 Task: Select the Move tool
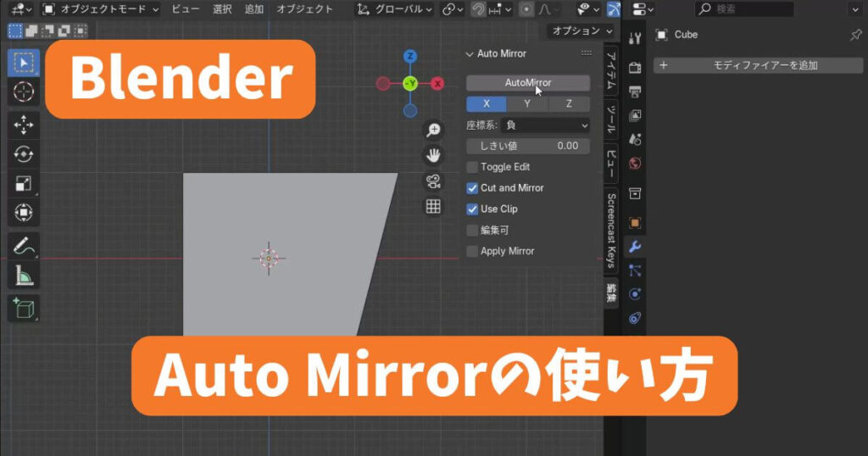23,125
